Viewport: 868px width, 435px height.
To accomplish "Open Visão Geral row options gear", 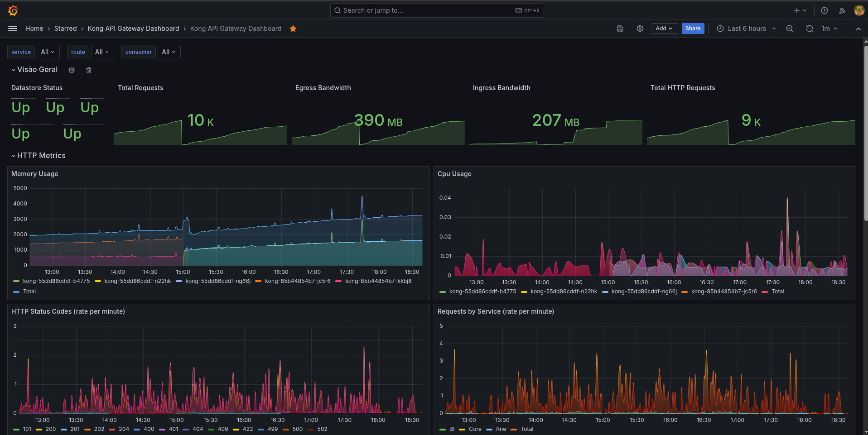I will coord(72,70).
